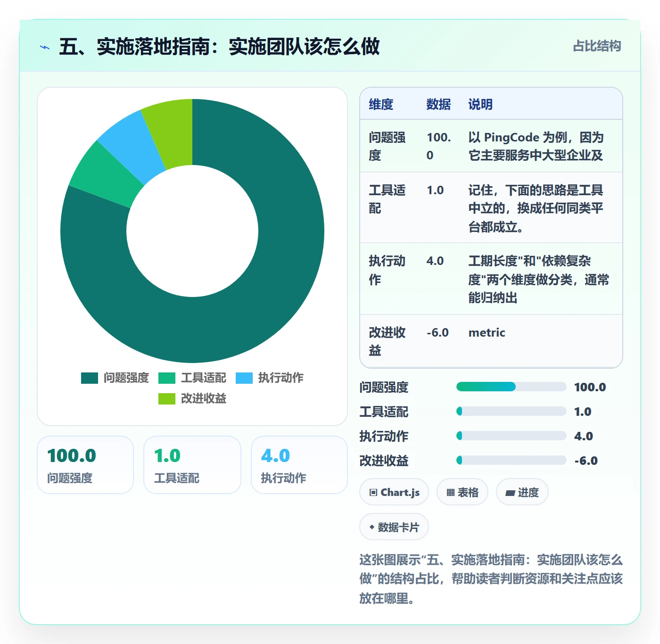Click the 执行动作 progress bar
Image resolution: width=660 pixels, height=644 pixels.
coord(511,436)
